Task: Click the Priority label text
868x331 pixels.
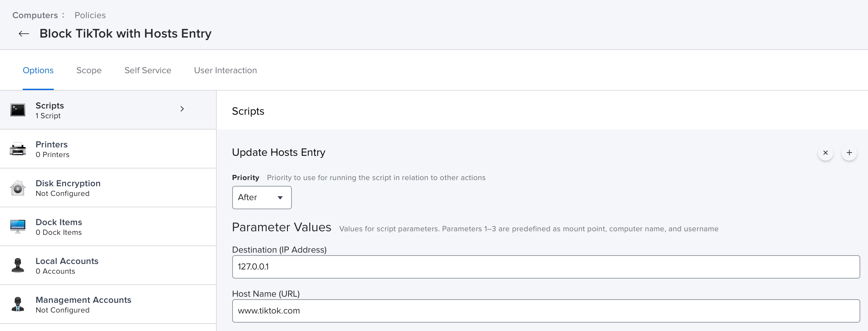Action: coord(246,177)
